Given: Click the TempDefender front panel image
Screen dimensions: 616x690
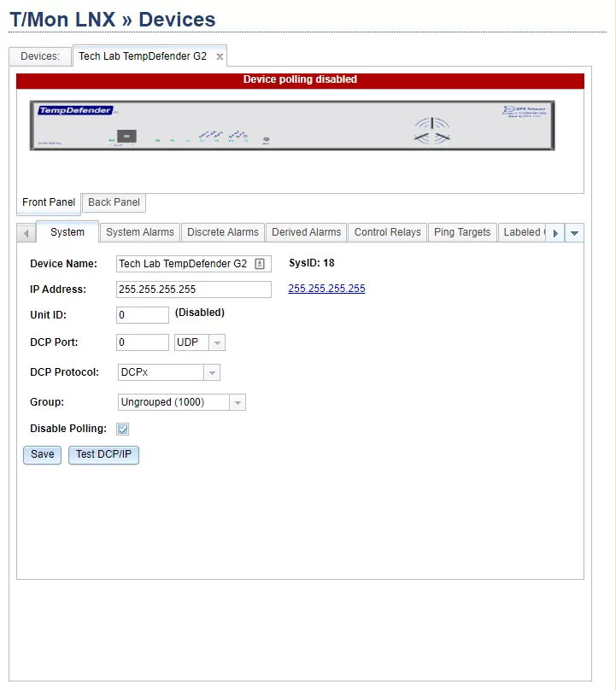Looking at the screenshot, I should tap(292, 126).
